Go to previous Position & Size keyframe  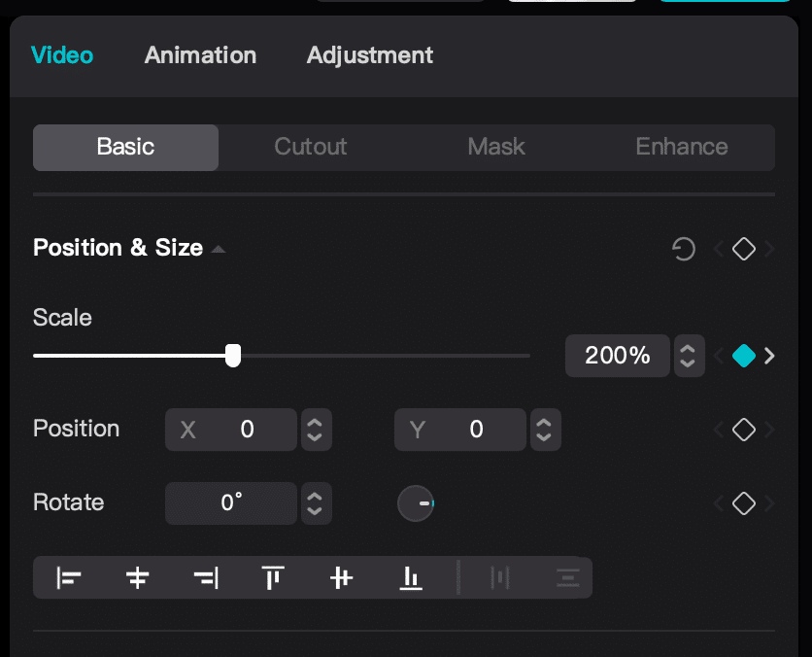click(718, 249)
